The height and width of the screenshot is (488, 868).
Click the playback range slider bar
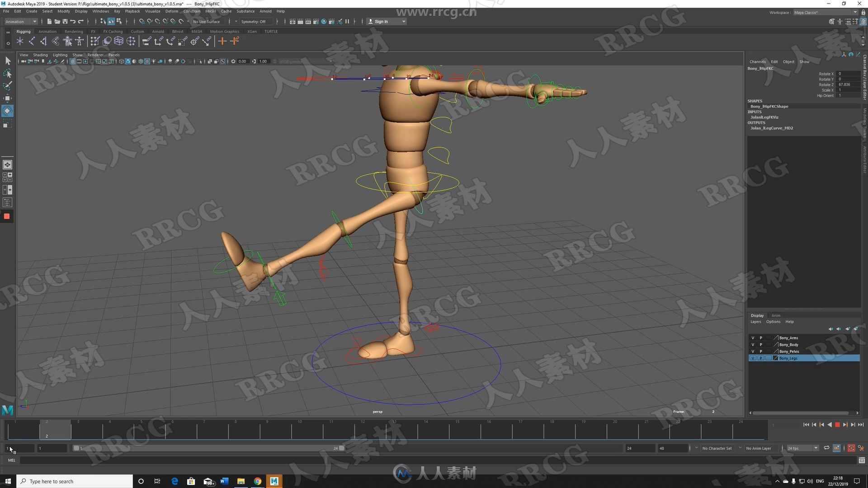point(209,448)
